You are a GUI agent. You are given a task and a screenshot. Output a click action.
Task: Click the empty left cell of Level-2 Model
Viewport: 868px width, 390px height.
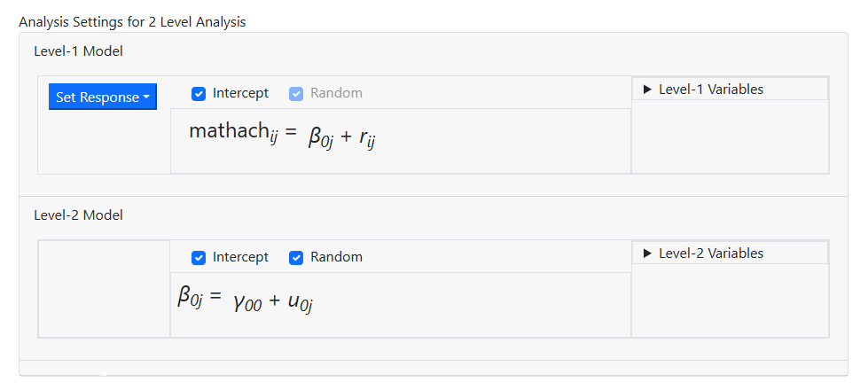tap(104, 289)
